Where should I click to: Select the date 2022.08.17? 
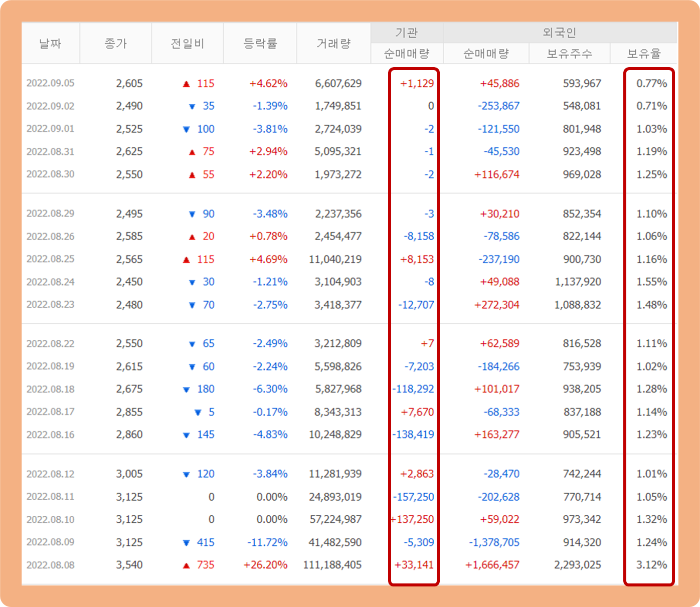coord(50,412)
